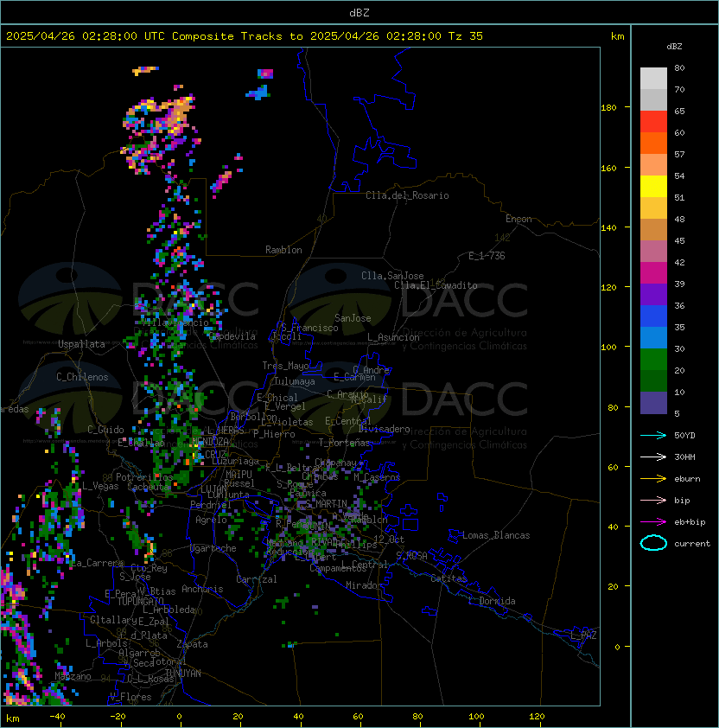Click the Uspallata place label
The image size is (719, 728).
(81, 344)
